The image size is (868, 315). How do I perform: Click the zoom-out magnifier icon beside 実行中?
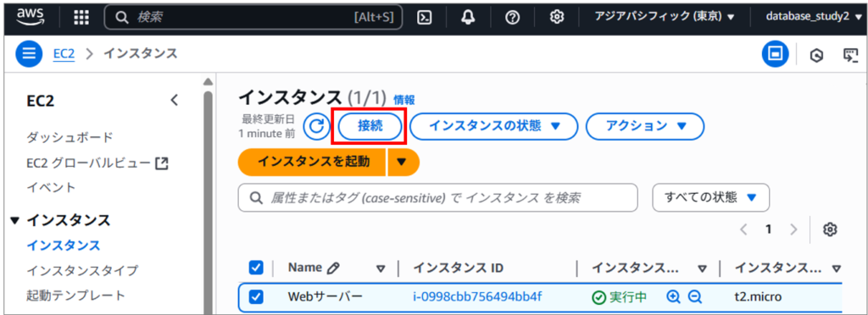[695, 296]
